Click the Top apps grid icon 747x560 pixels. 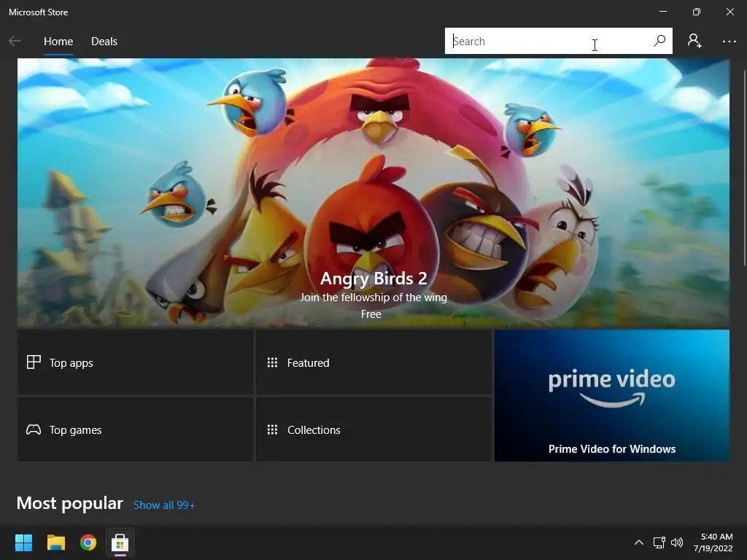34,362
